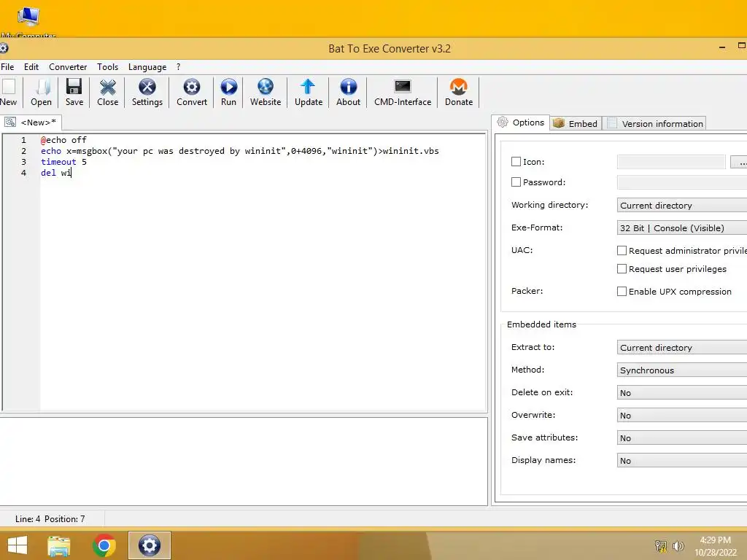Open the About toolbar icon

tap(348, 93)
